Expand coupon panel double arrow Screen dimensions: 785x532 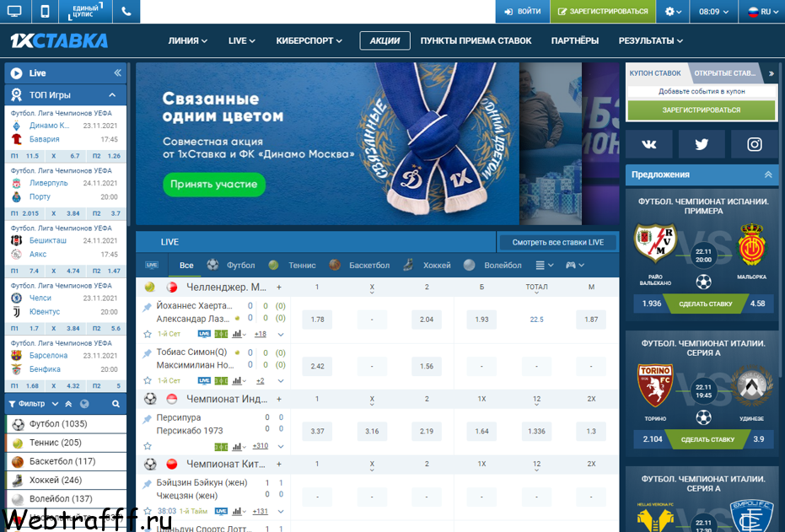coord(771,73)
